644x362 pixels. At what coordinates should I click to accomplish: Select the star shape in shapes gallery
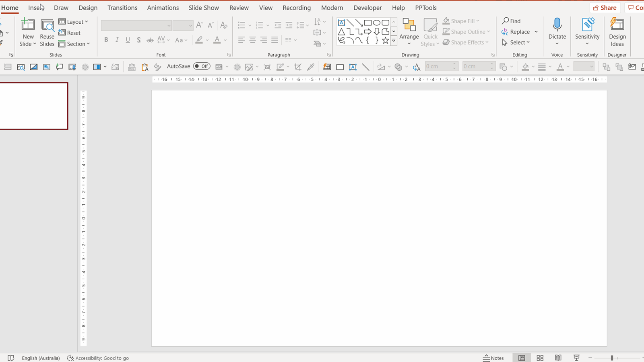(x=385, y=40)
